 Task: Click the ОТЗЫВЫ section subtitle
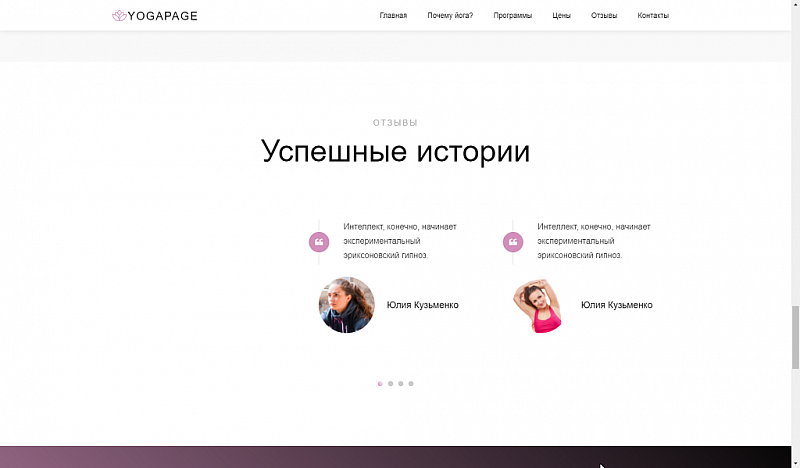click(395, 123)
